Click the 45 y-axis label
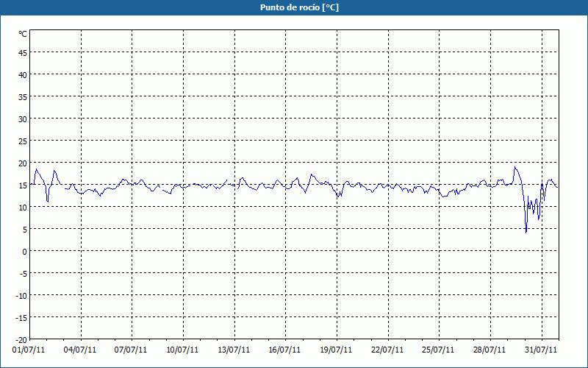 pyautogui.click(x=23, y=53)
